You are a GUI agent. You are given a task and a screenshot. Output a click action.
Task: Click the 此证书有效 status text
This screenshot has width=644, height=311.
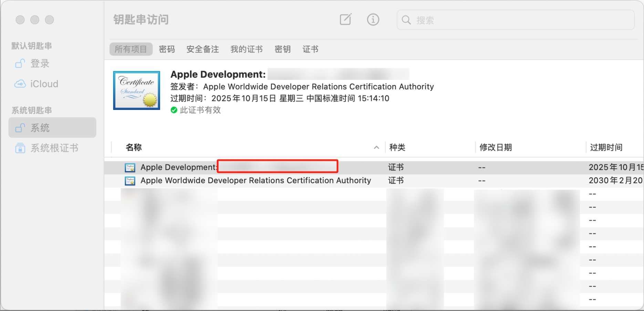(200, 110)
